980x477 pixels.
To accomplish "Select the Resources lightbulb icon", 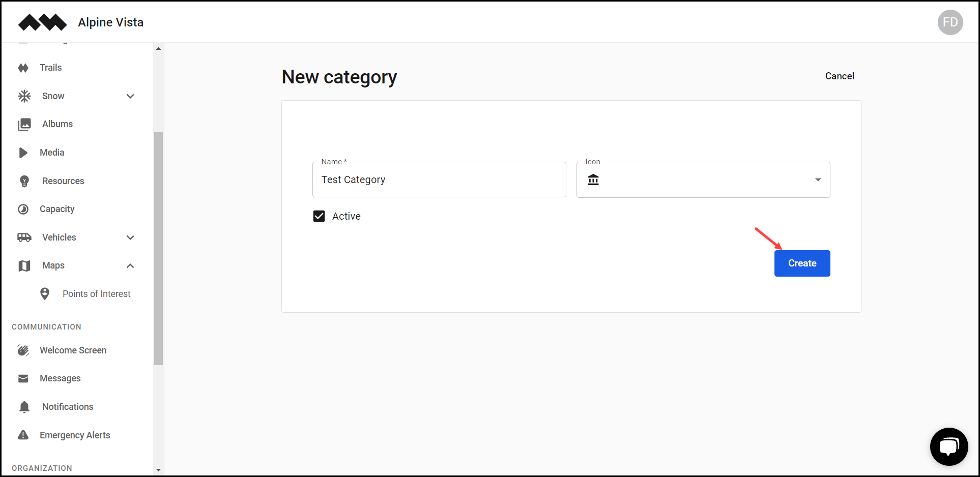I will tap(24, 181).
